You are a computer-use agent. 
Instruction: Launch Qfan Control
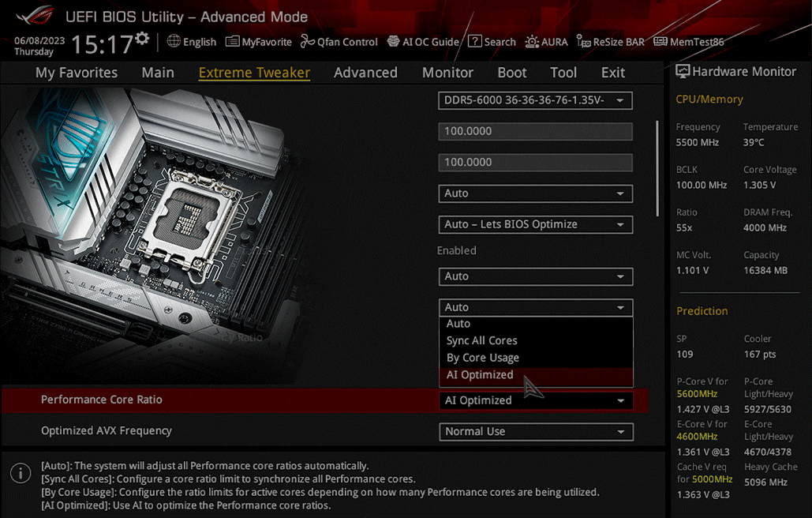(x=339, y=42)
